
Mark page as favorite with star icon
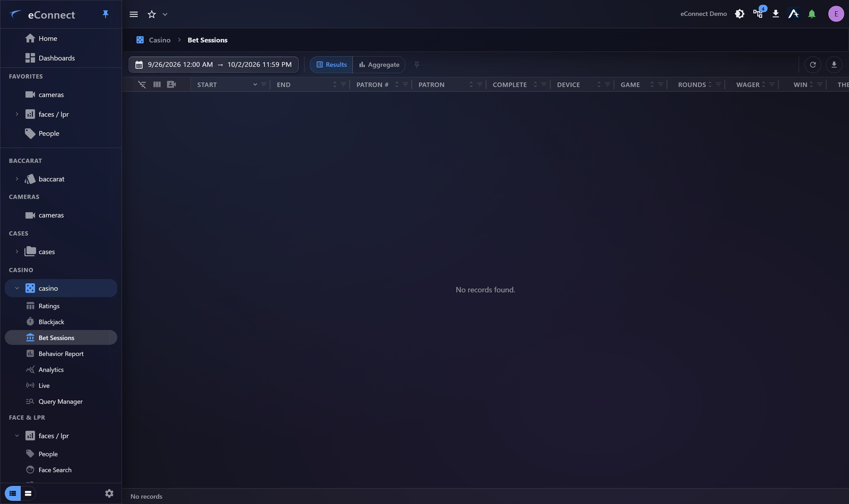point(152,14)
